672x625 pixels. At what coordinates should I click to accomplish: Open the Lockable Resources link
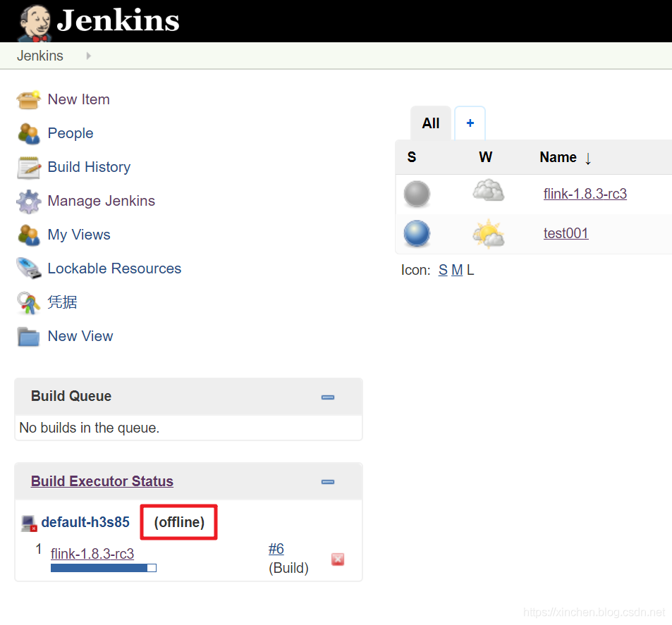[x=114, y=268]
